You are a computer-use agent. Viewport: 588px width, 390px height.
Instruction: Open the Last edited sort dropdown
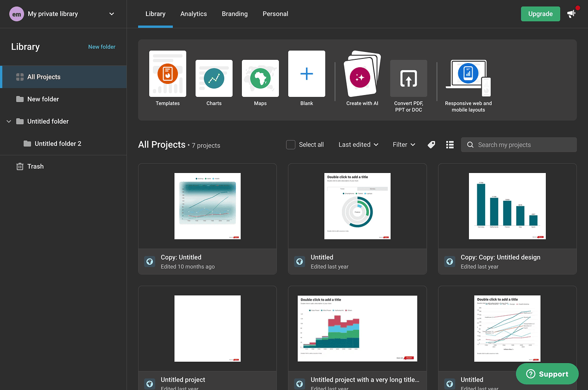(358, 145)
